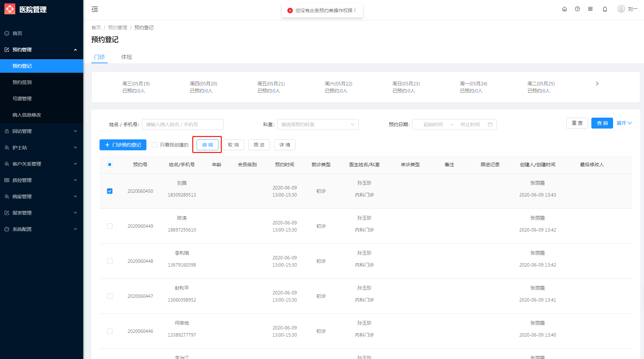Open the home icon in top bar
Image resolution: width=644 pixels, height=359 pixels.
[x=565, y=9]
